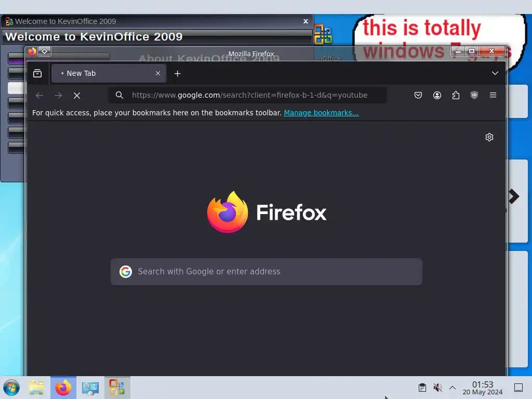Open Save to Pocket button
The image size is (532, 399).
point(418,95)
